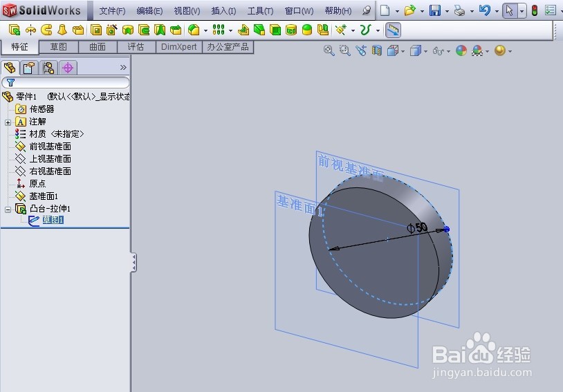Screen dimensions: 563x392
Task: Click the Revolved Boss/Base icon
Action: point(31,30)
